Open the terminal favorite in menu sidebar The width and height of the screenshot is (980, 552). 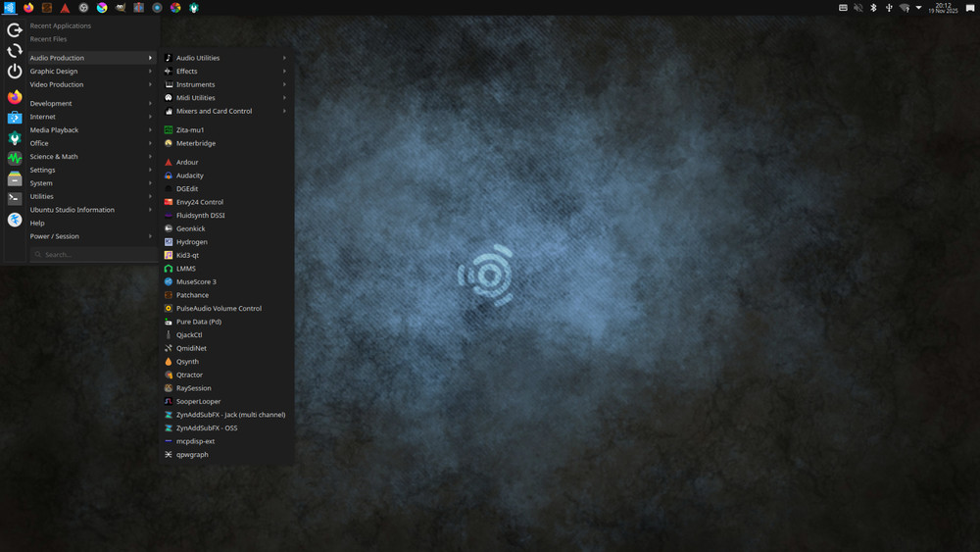pos(15,199)
